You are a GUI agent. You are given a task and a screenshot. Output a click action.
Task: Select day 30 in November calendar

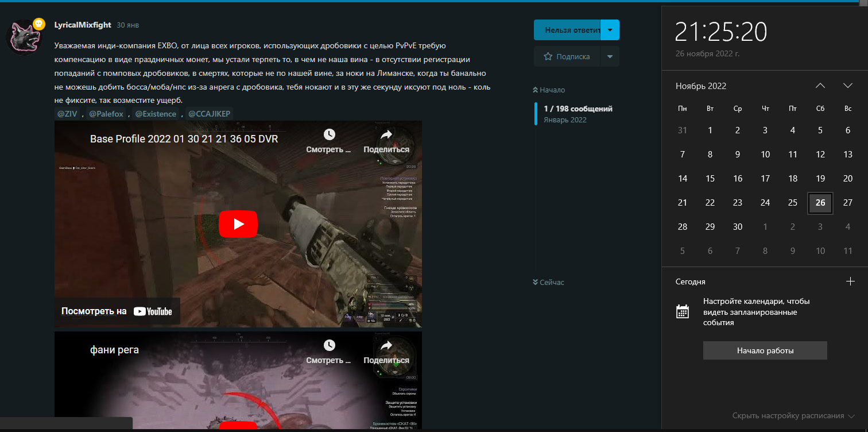738,227
